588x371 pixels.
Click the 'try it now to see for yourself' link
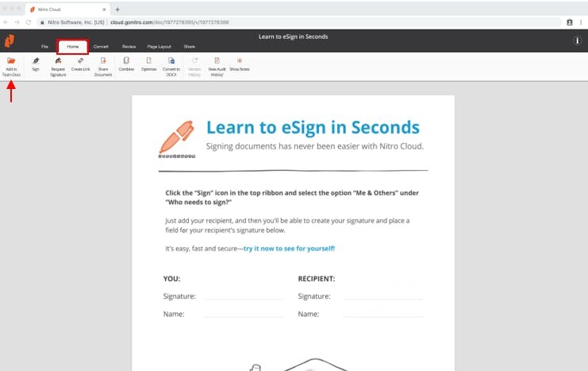click(289, 249)
